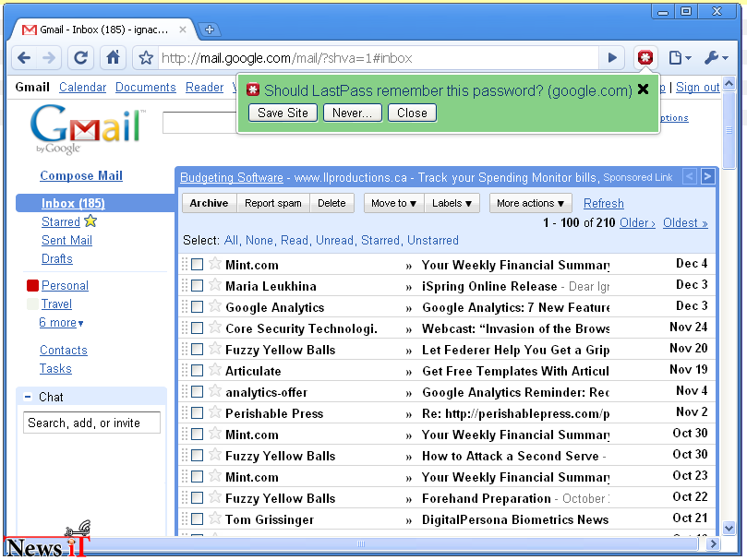The width and height of the screenshot is (747, 560).
Task: Open the Fuzzy Yellow Balls Forehand Preparation email
Action: click(447, 498)
